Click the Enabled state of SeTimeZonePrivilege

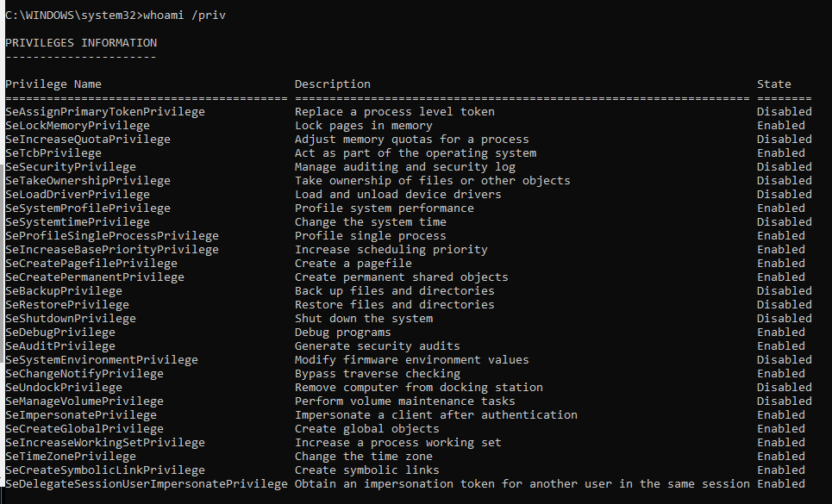click(781, 457)
